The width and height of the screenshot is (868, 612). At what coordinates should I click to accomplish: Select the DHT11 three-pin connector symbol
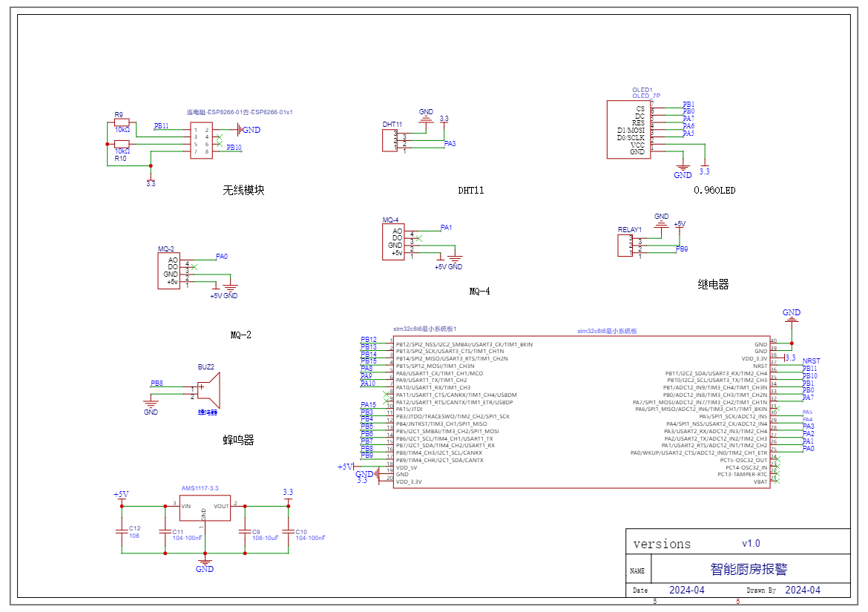click(389, 140)
